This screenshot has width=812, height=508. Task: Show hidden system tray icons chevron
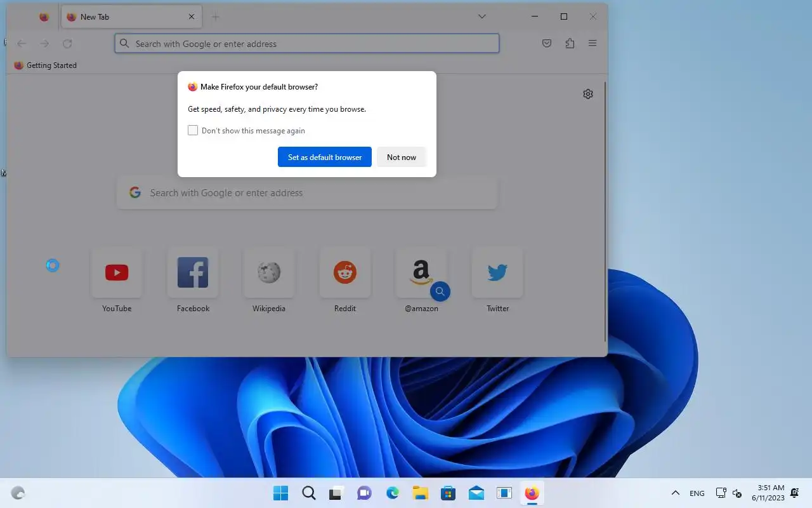[676, 493]
